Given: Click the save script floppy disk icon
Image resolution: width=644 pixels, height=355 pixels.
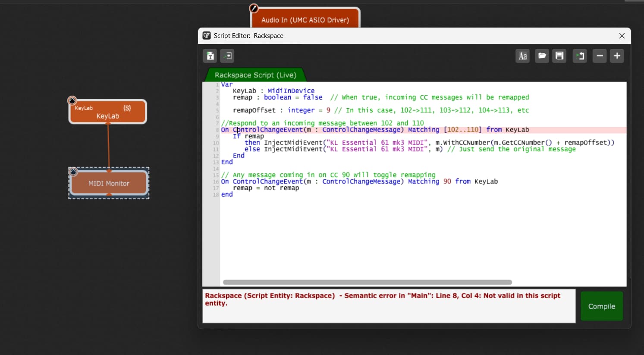Looking at the screenshot, I should tap(559, 56).
